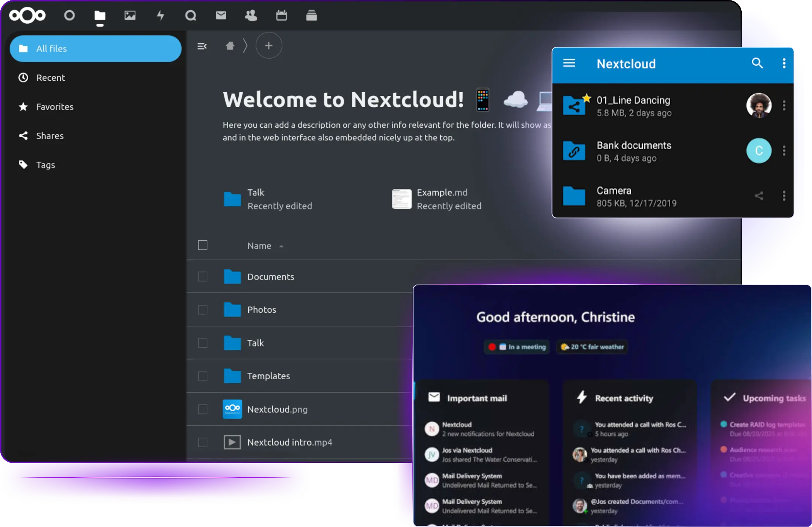Open recently edited Talk folder card
This screenshot has height=527, width=812.
pyautogui.click(x=268, y=199)
